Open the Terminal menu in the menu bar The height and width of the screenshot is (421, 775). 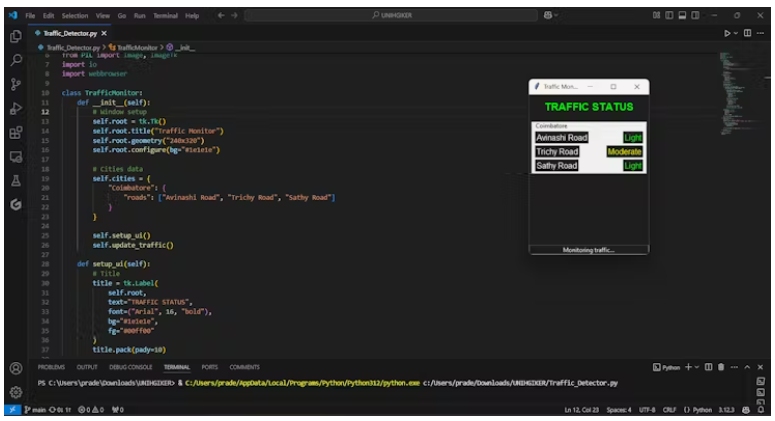click(166, 16)
